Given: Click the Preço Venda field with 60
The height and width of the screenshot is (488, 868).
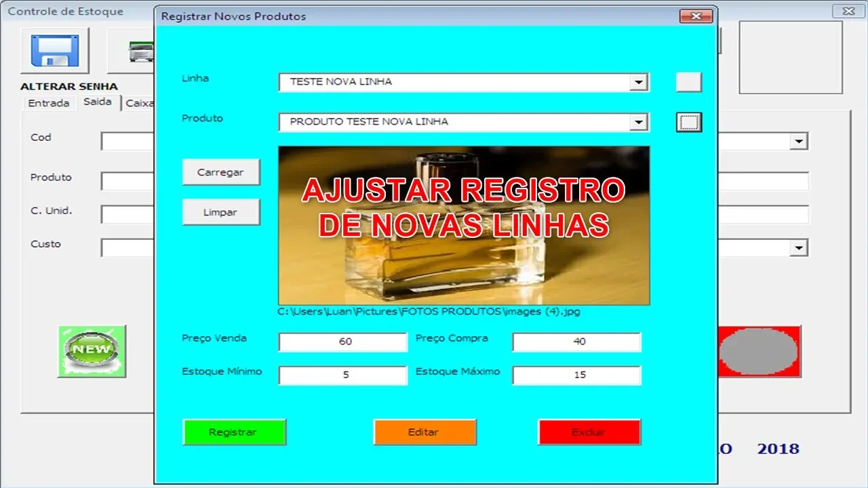Looking at the screenshot, I should 342,342.
